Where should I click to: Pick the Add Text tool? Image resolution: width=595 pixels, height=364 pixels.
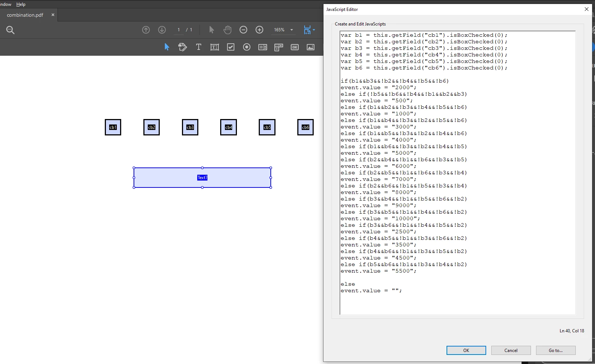point(199,47)
